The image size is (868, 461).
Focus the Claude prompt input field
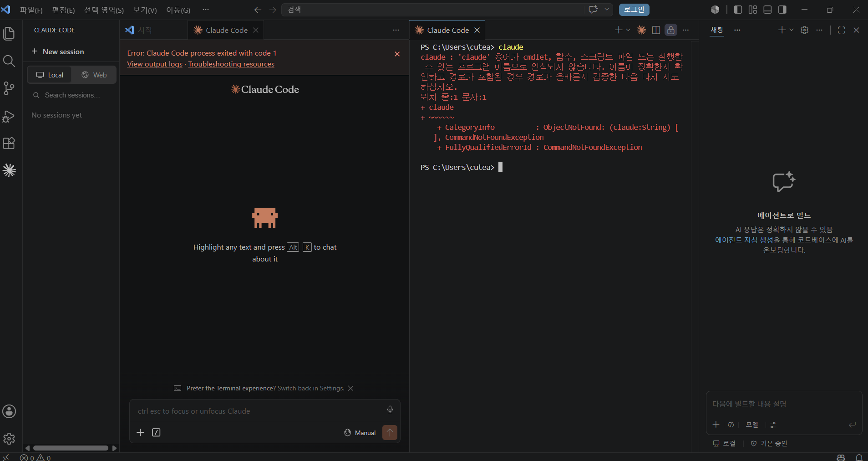tap(259, 411)
